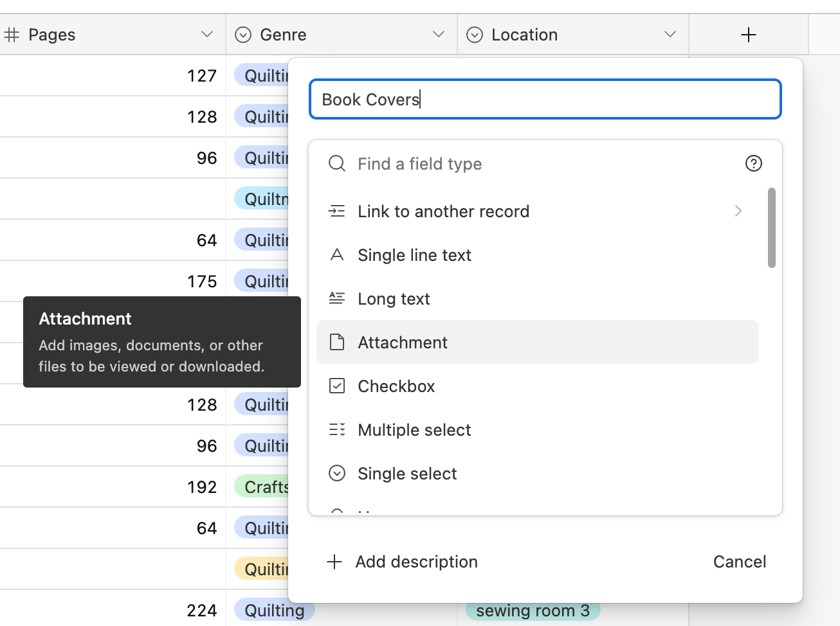Click the Pages number field icon
This screenshot has width=840, height=626.
pos(12,35)
